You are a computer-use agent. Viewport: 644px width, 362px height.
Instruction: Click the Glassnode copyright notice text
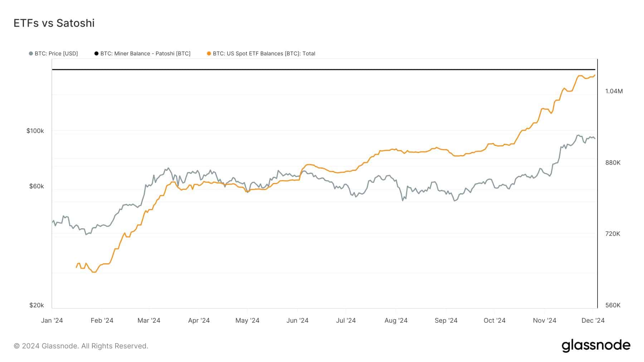[81, 346]
